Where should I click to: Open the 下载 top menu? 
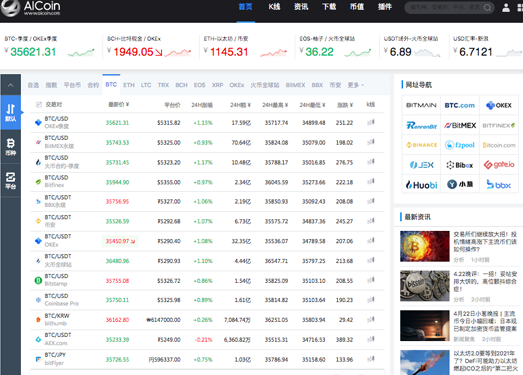(x=329, y=7)
